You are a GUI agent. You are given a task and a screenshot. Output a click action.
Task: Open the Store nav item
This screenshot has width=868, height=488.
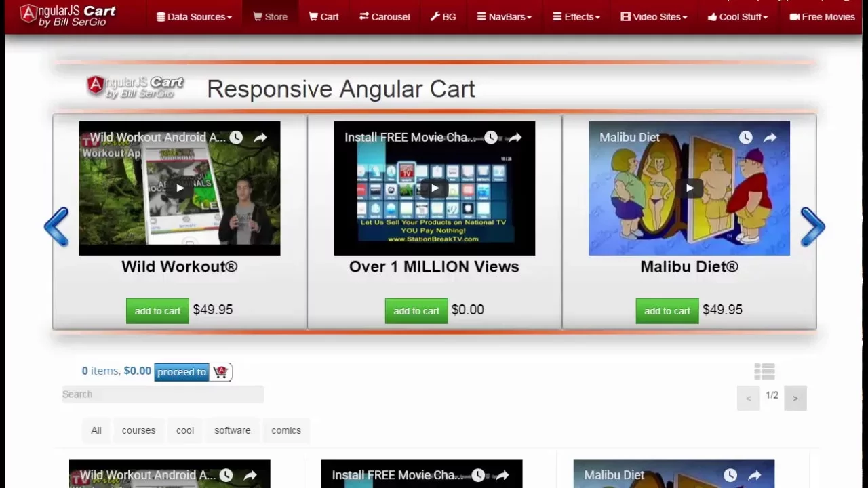[270, 16]
